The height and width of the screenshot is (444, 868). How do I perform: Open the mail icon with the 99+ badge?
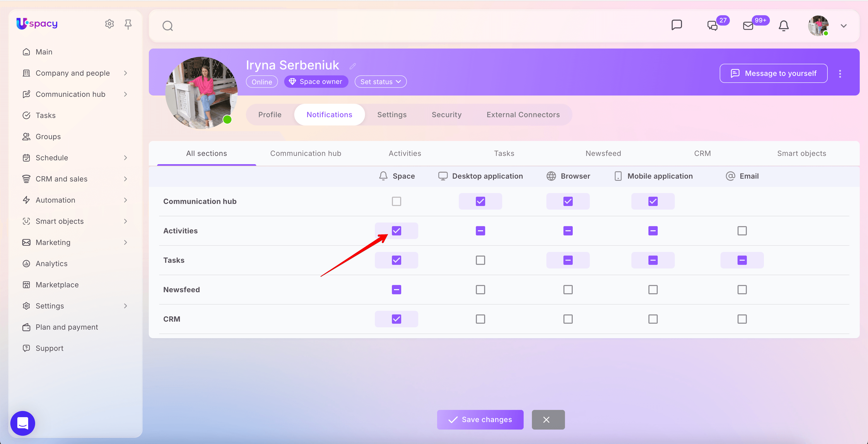748,26
